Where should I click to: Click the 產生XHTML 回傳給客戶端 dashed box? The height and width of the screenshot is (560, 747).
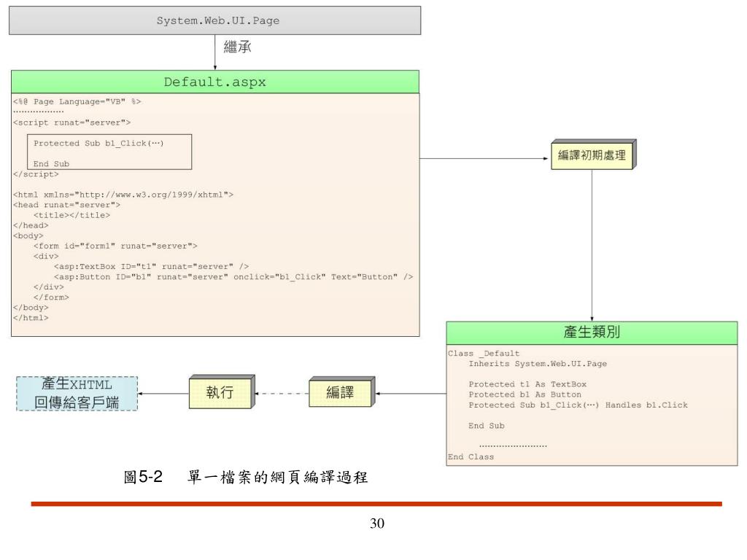point(77,393)
